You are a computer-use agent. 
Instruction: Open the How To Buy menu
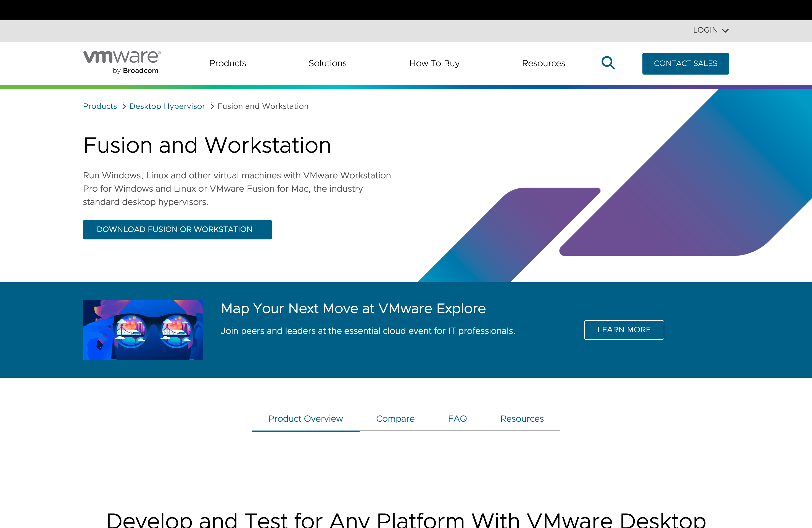[434, 64]
